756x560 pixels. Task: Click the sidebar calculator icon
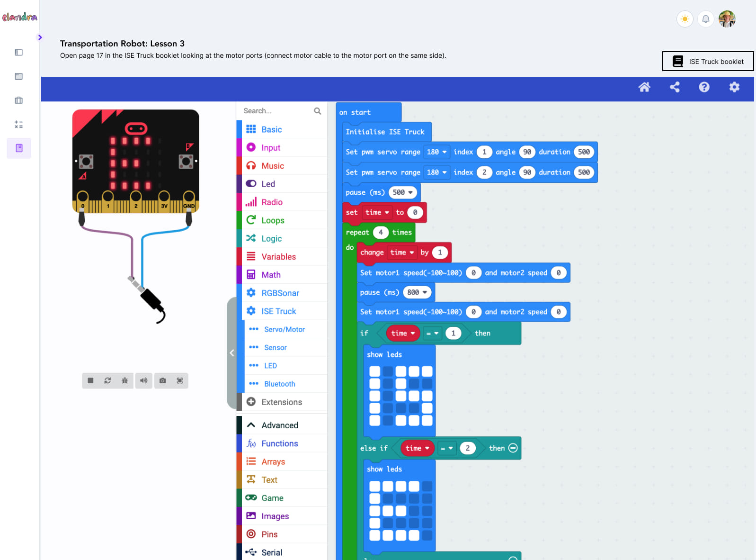pos(19,125)
